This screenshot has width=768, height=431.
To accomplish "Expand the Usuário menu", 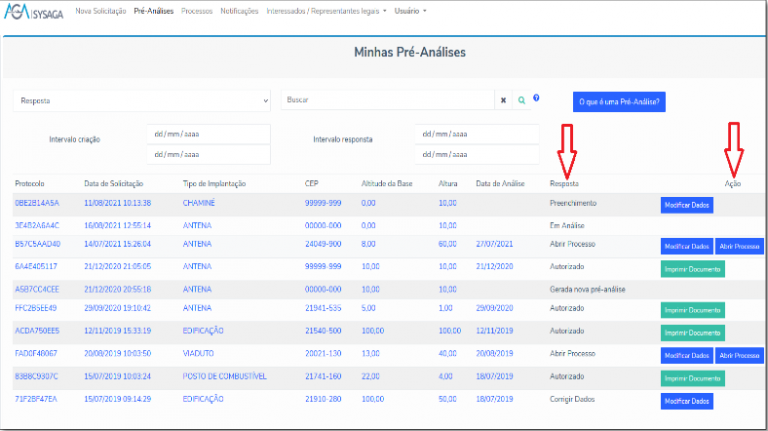I will point(410,11).
